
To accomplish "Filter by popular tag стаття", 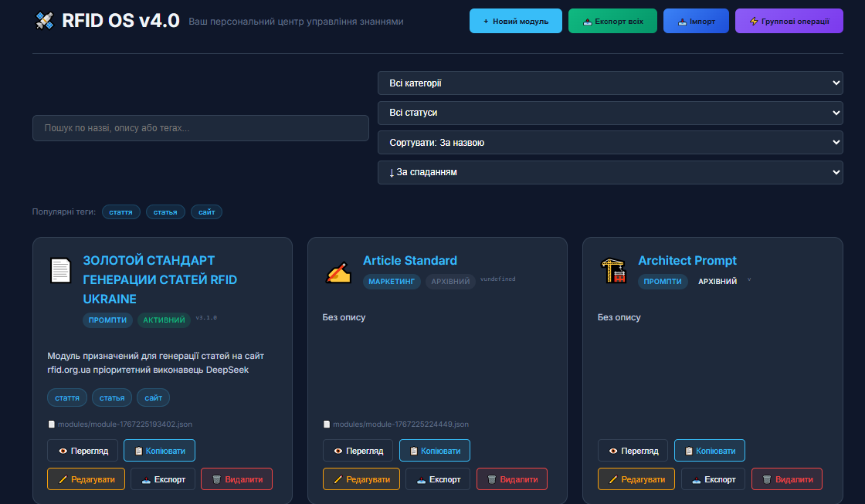I will pos(120,211).
